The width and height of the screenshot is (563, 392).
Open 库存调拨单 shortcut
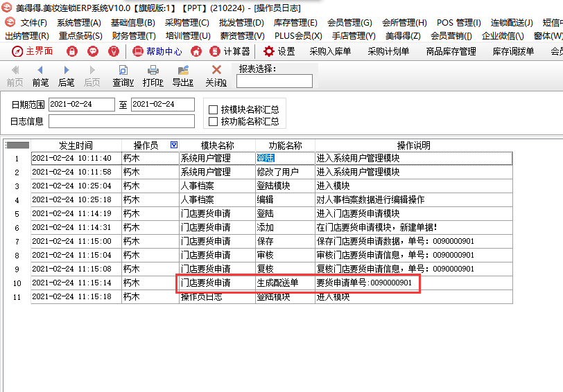pyautogui.click(x=513, y=52)
